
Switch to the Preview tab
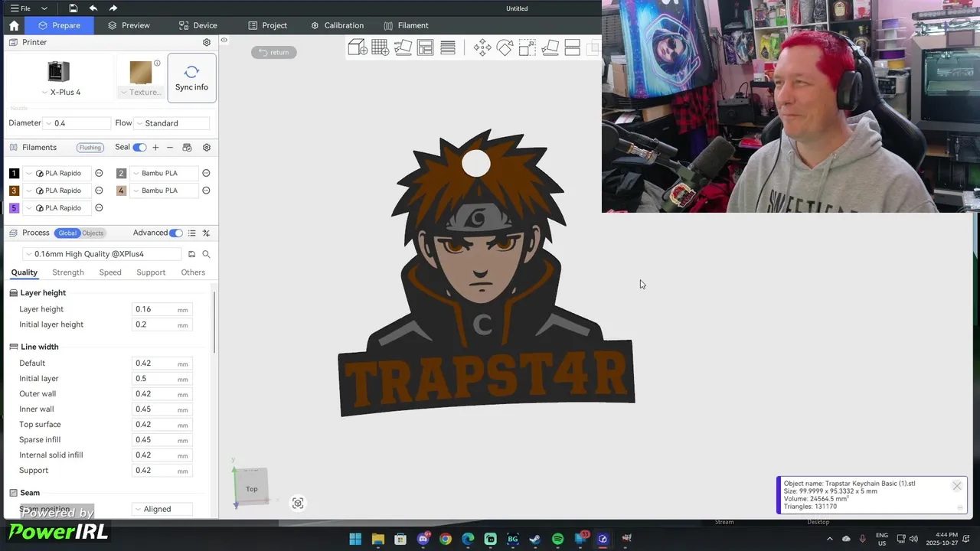coord(129,25)
